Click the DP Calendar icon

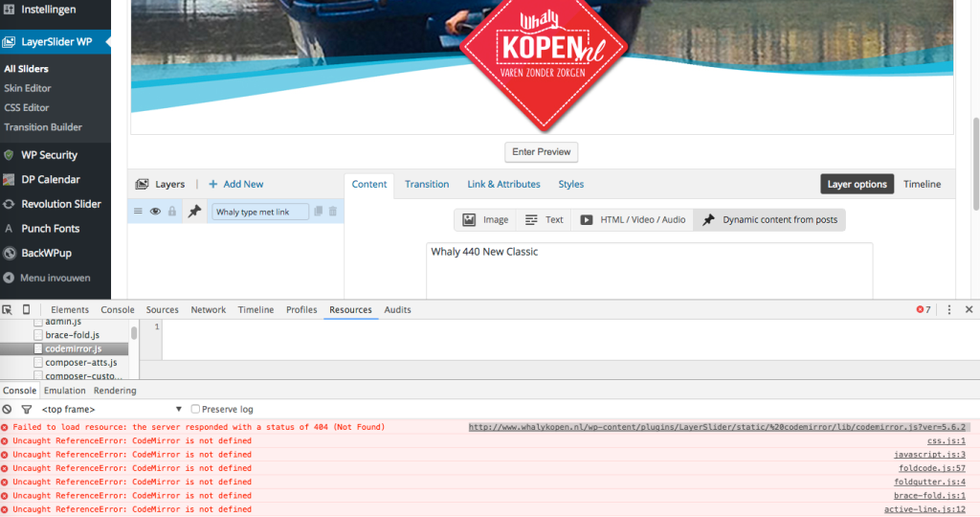[x=9, y=179]
